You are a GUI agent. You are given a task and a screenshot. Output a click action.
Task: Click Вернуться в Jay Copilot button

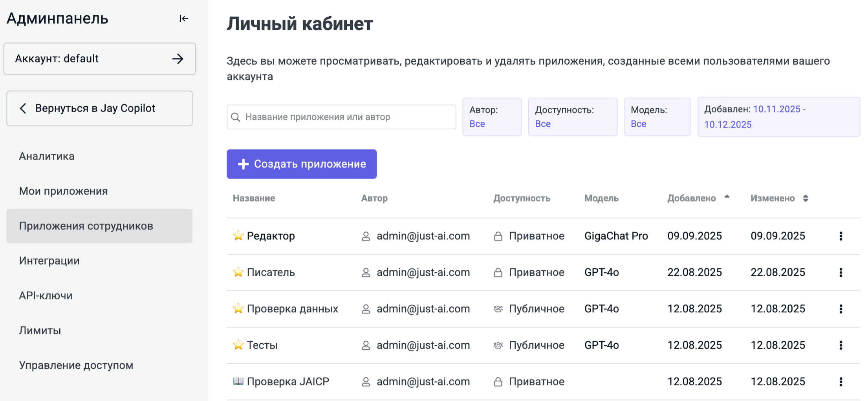[99, 108]
